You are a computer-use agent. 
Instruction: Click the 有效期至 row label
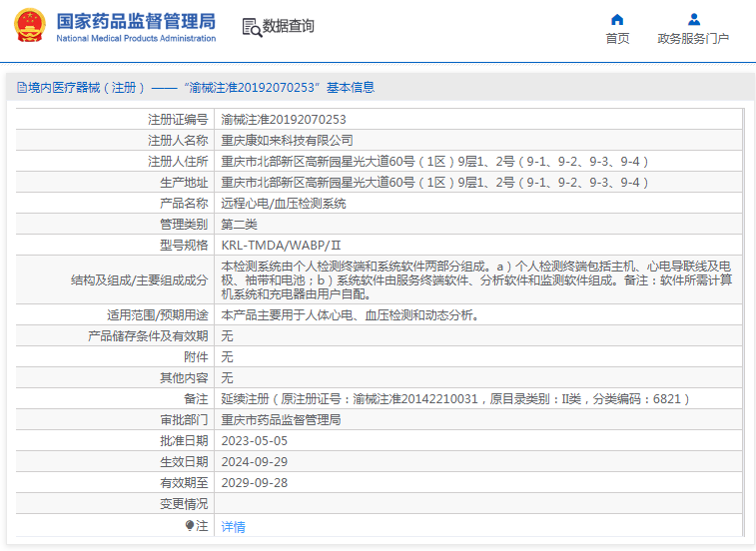tap(184, 483)
